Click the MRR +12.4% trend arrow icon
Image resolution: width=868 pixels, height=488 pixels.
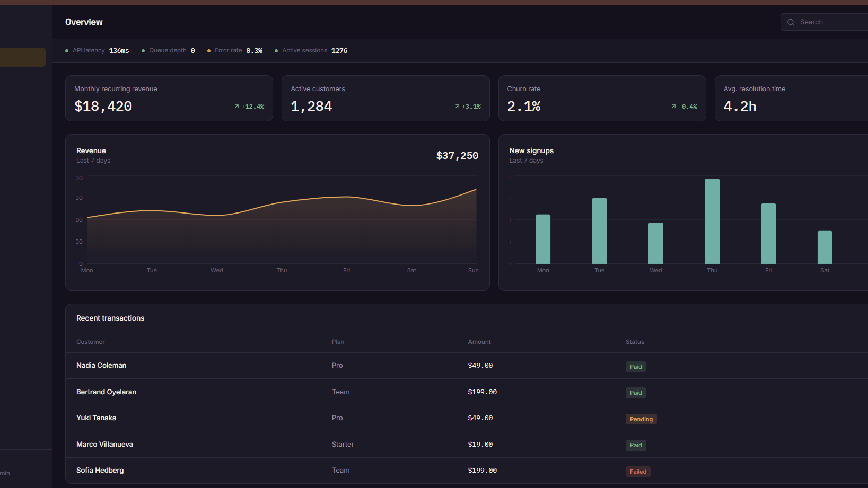236,107
